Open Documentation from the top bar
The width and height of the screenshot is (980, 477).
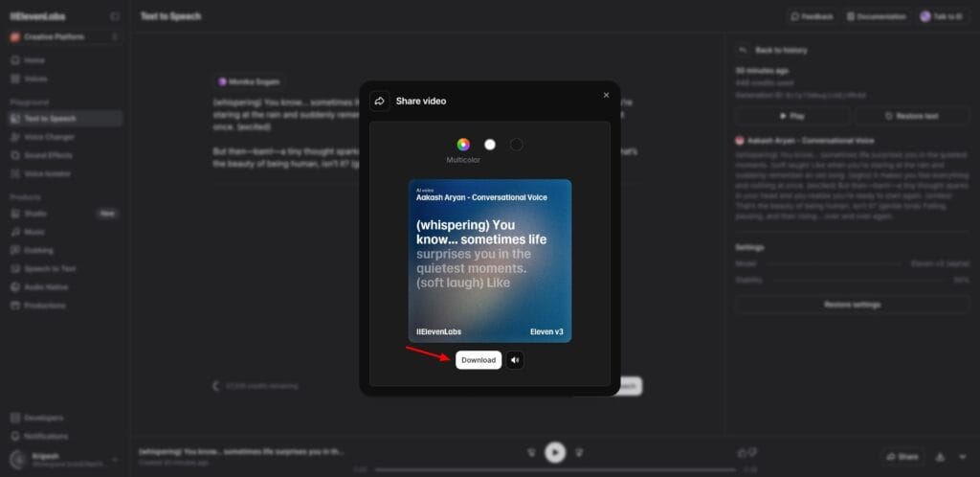(877, 16)
